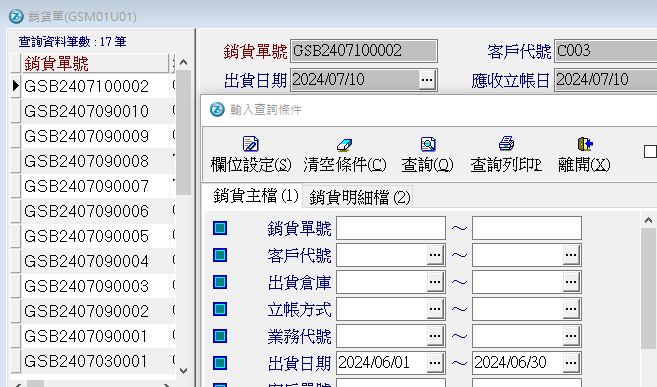Click 出貨日期 end field showing 2024/06/30
Image resolution: width=657 pixels, height=387 pixels.
pos(518,363)
